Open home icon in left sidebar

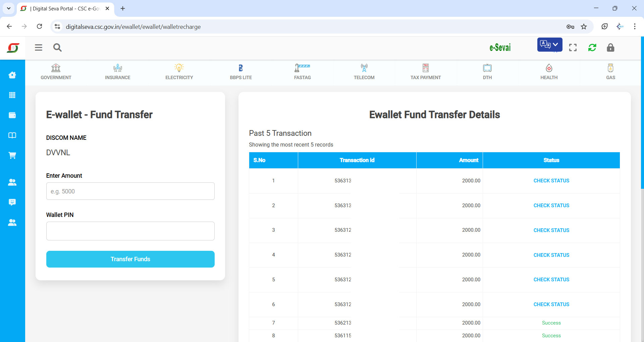(12, 75)
